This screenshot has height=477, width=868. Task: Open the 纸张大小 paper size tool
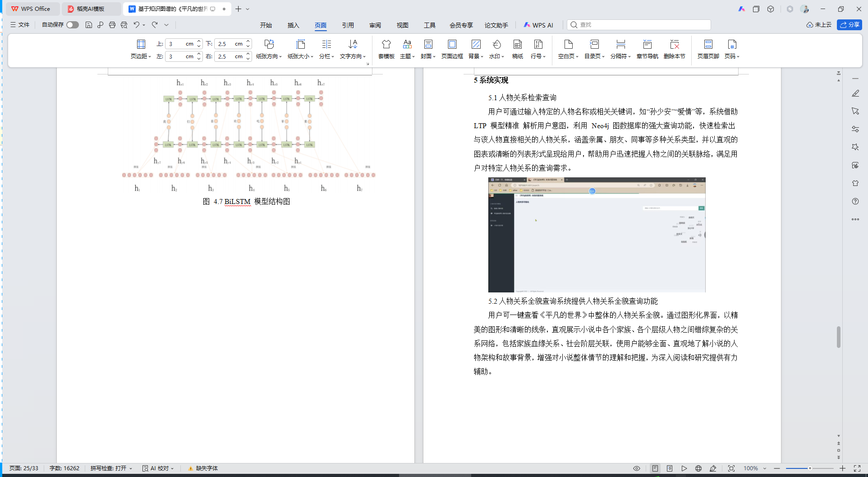tap(300, 49)
